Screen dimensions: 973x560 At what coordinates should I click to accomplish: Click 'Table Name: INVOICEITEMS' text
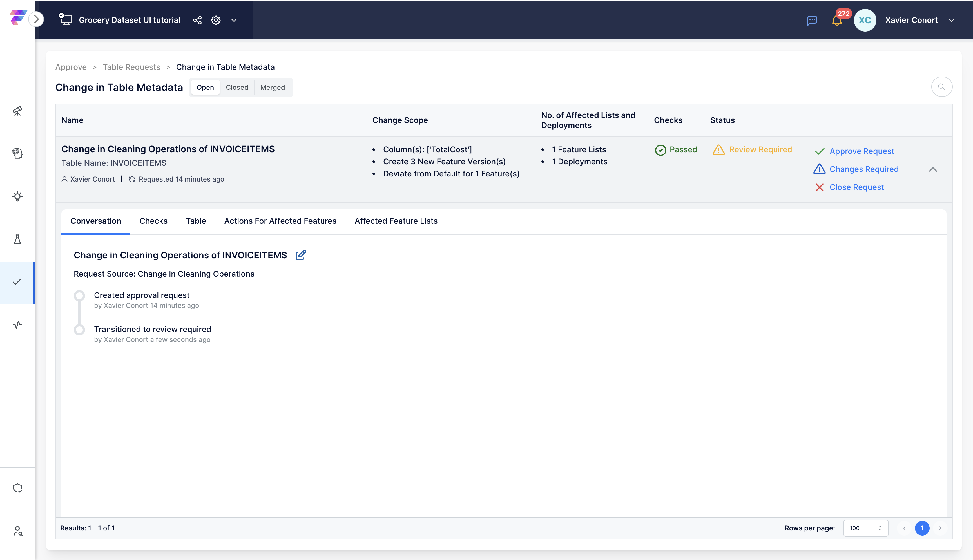(113, 163)
